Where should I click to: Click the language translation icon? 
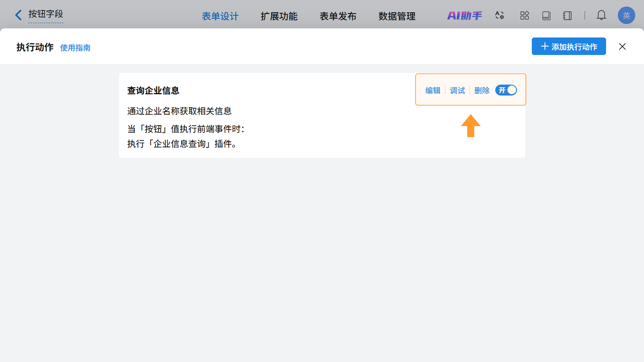click(499, 15)
